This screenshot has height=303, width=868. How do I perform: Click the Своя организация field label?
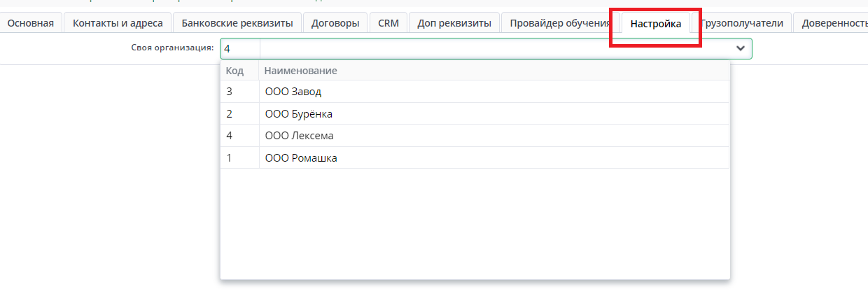point(172,48)
